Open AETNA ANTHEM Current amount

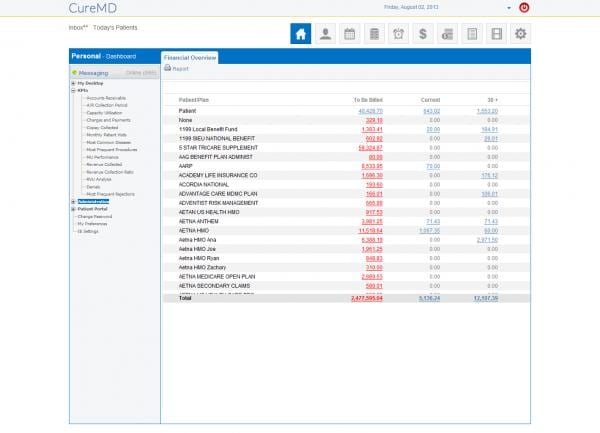pyautogui.click(x=433, y=221)
